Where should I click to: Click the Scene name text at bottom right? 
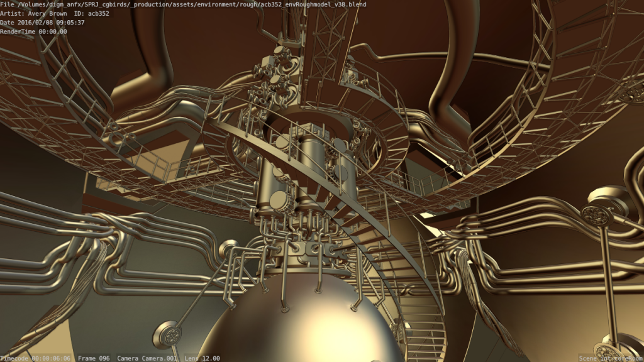[610, 358]
